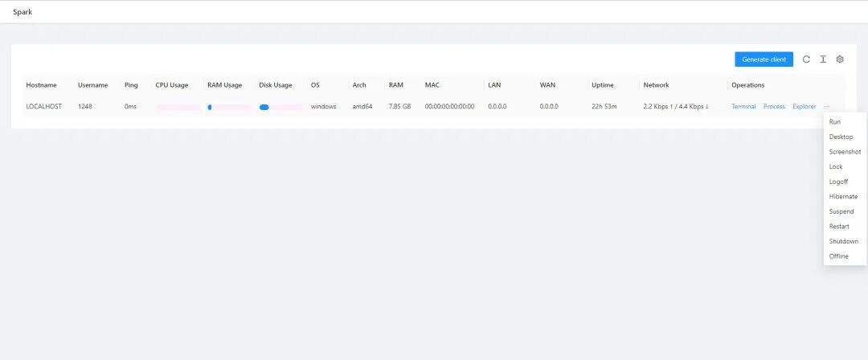Click the Ping column header
The width and height of the screenshot is (868, 360).
pos(131,85)
